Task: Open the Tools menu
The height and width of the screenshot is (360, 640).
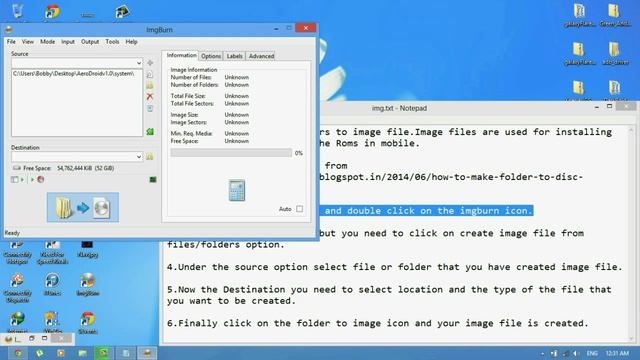Action: (112, 42)
